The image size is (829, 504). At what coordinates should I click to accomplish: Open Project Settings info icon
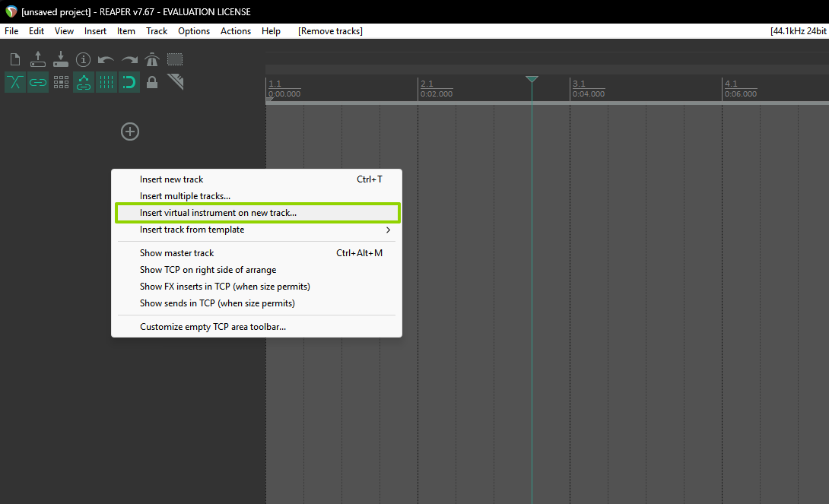coord(84,59)
